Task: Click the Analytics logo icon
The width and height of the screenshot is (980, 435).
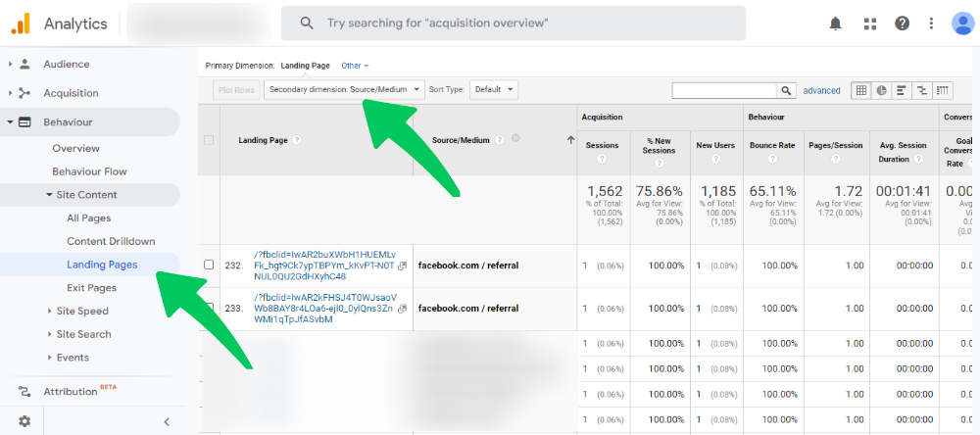Action: (x=20, y=24)
